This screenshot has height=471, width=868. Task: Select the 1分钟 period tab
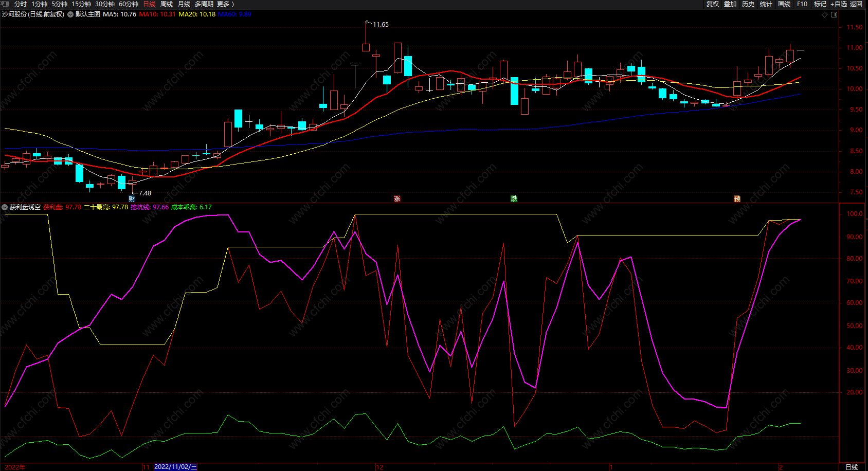click(x=39, y=4)
